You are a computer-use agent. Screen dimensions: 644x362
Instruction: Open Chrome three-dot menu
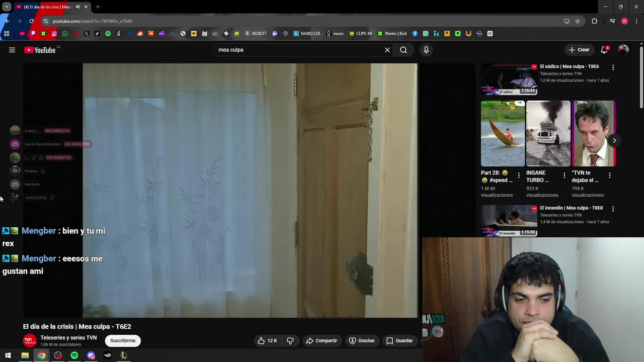[637, 21]
